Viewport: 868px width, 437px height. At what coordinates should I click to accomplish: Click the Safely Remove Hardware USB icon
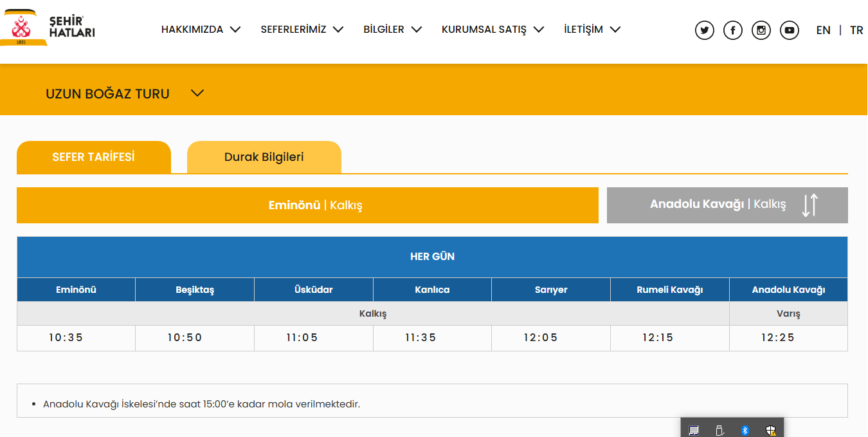tap(719, 430)
